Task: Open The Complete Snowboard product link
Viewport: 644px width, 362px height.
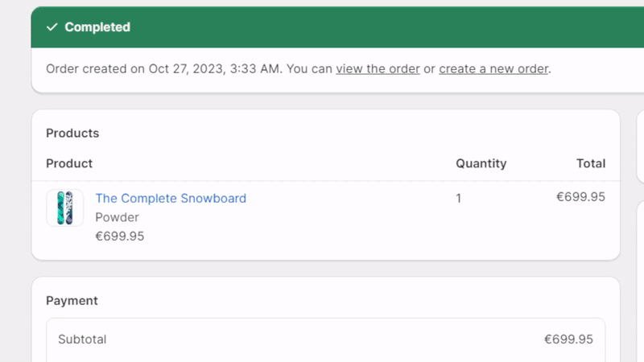Action: point(171,198)
